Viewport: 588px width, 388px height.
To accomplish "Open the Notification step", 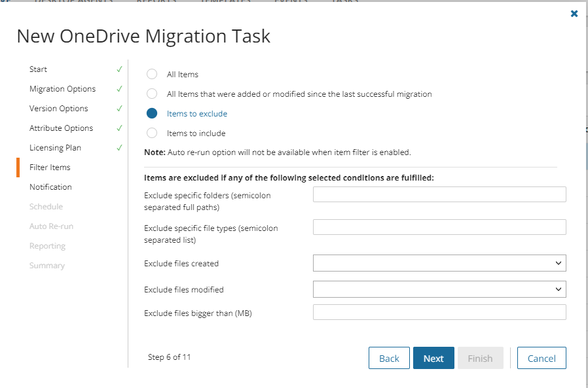I will click(x=50, y=186).
